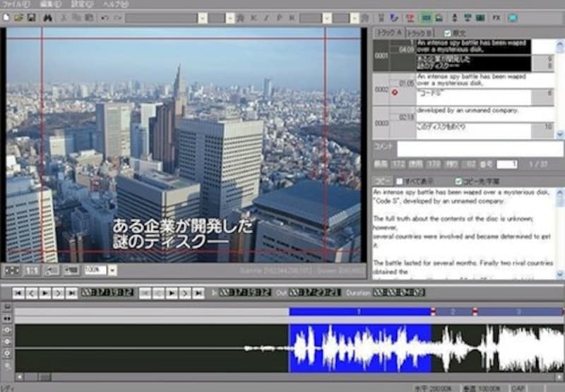
Task: Open the 編集 menu
Action: click(51, 4)
